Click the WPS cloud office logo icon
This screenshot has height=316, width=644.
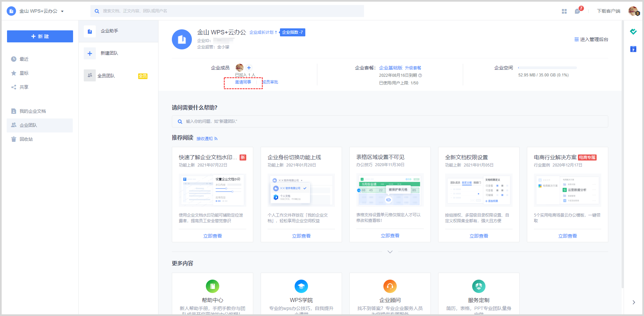[x=11, y=11]
